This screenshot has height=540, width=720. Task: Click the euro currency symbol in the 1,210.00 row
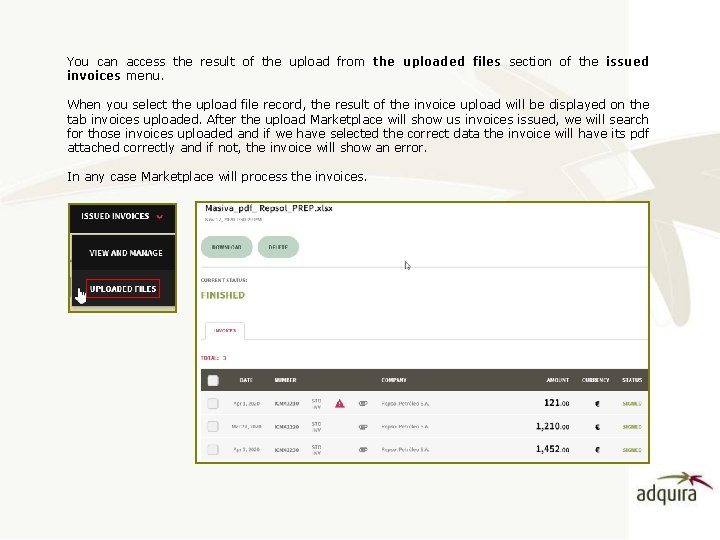[597, 427]
